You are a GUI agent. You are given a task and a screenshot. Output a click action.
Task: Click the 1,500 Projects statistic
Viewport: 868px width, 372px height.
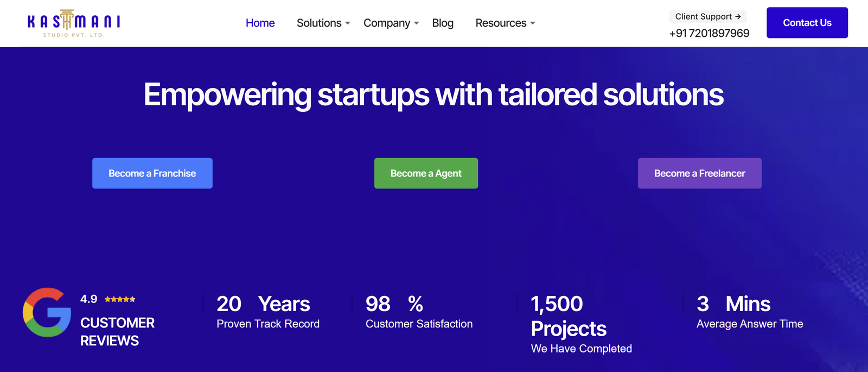(569, 316)
